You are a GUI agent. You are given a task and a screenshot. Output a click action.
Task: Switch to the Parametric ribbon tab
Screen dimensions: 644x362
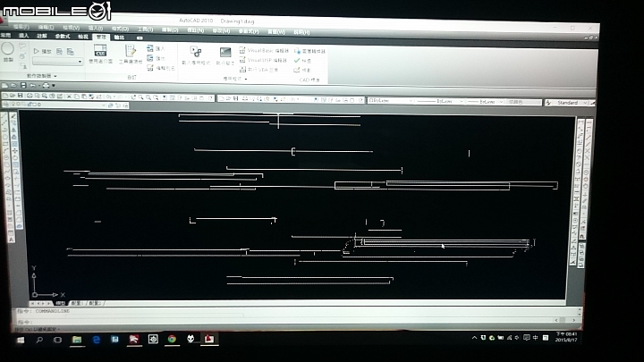63,37
